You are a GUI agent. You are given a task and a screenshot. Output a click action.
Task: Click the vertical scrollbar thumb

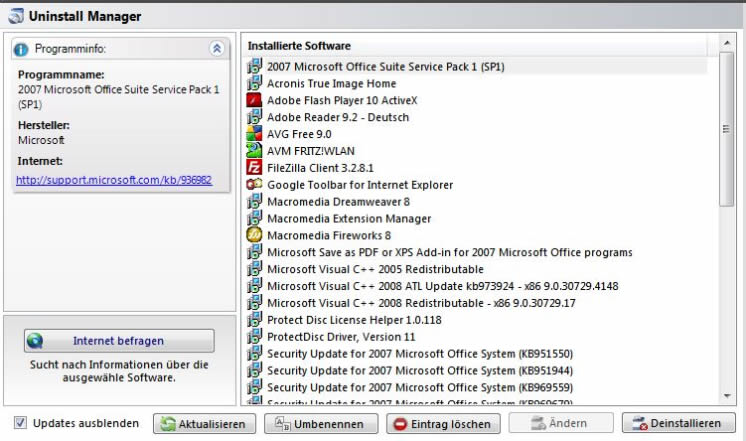click(726, 129)
